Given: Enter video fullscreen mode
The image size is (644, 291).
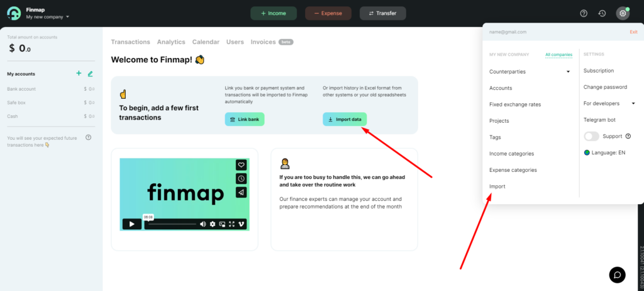Looking at the screenshot, I should point(231,224).
